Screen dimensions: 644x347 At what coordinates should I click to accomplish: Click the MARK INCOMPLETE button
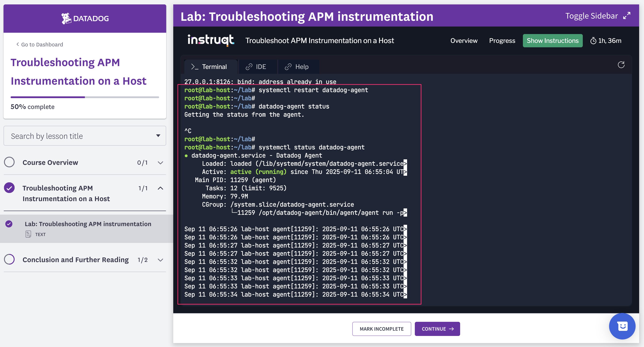pos(381,329)
